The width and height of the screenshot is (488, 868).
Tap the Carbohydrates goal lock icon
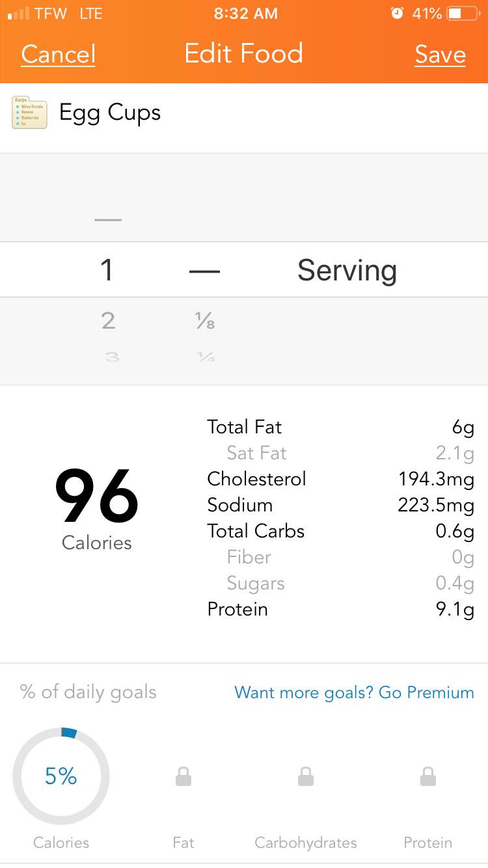pos(306,776)
